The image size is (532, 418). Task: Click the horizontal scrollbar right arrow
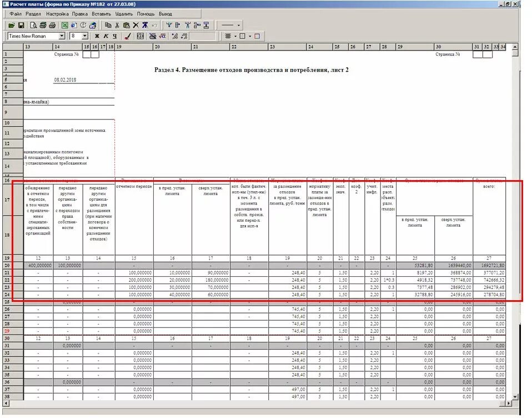coord(508,404)
